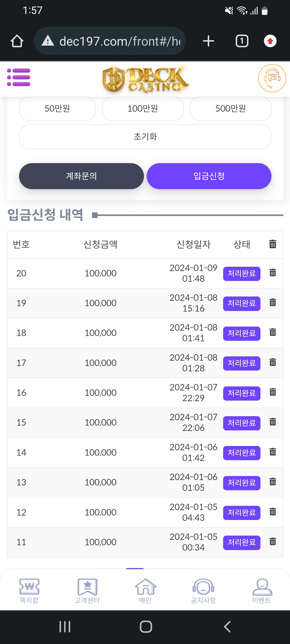Tap the 계좌문의 account inquiry button

pos(81,176)
